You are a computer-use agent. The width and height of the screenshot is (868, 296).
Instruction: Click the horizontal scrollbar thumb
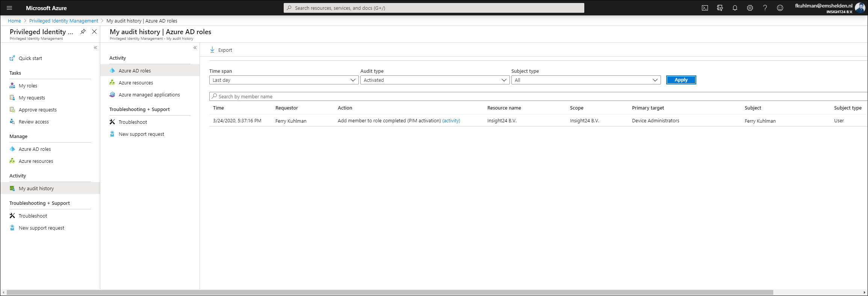tap(390, 292)
